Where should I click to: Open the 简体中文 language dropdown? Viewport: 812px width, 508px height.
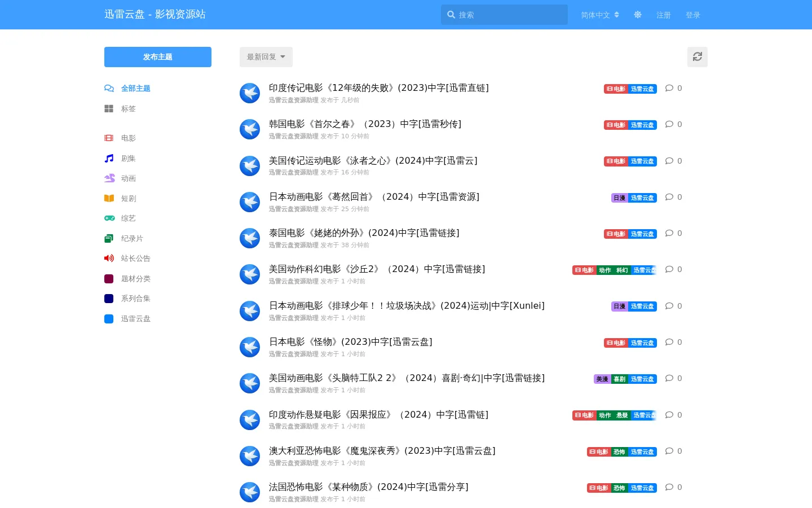pyautogui.click(x=600, y=15)
